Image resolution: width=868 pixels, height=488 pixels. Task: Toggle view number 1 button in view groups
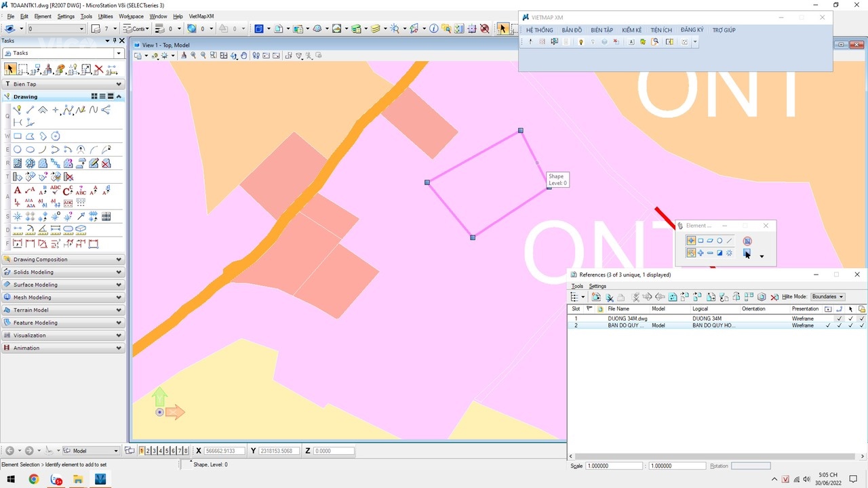coord(142,451)
